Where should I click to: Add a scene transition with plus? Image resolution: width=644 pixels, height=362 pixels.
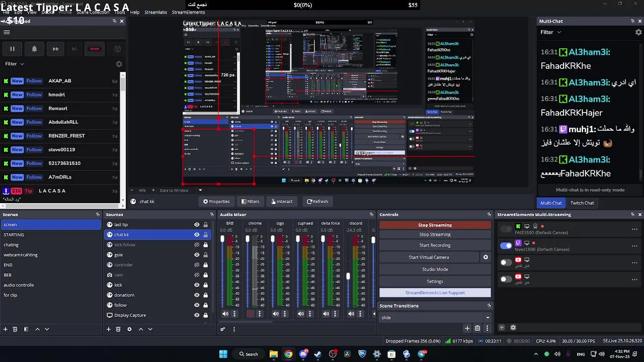467,328
